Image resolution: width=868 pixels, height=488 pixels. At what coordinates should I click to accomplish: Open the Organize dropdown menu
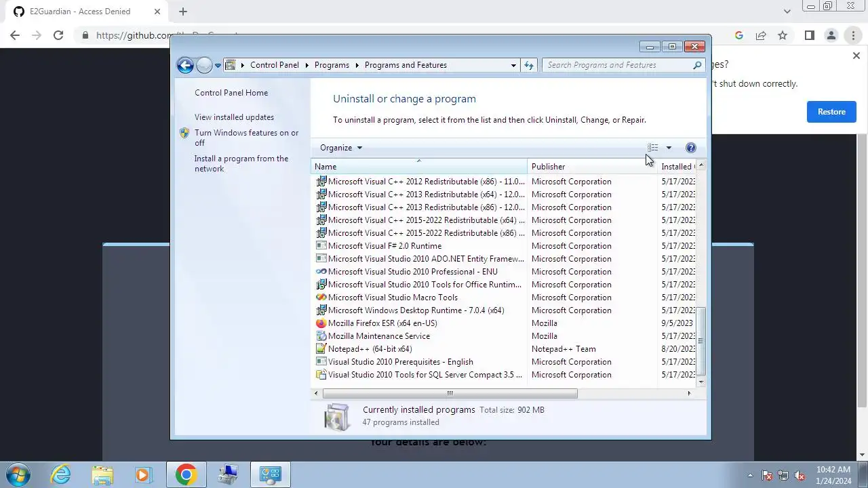point(341,148)
